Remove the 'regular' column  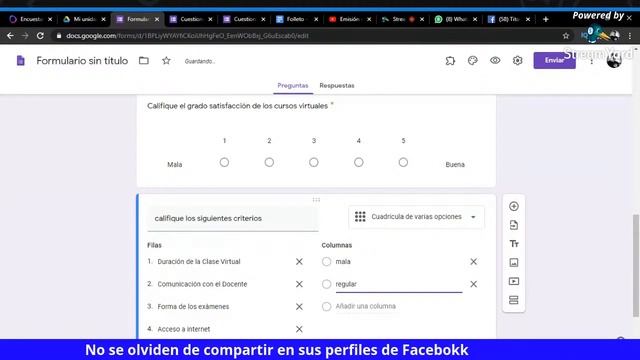point(473,284)
